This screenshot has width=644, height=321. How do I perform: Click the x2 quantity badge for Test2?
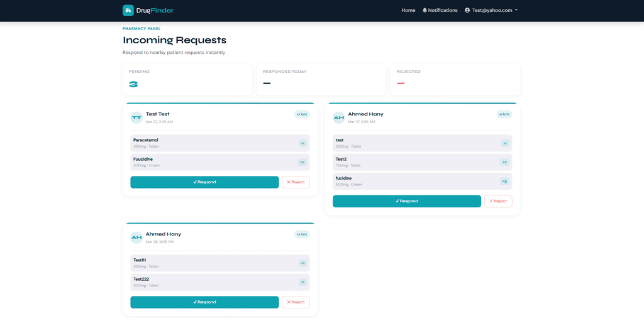click(x=505, y=162)
